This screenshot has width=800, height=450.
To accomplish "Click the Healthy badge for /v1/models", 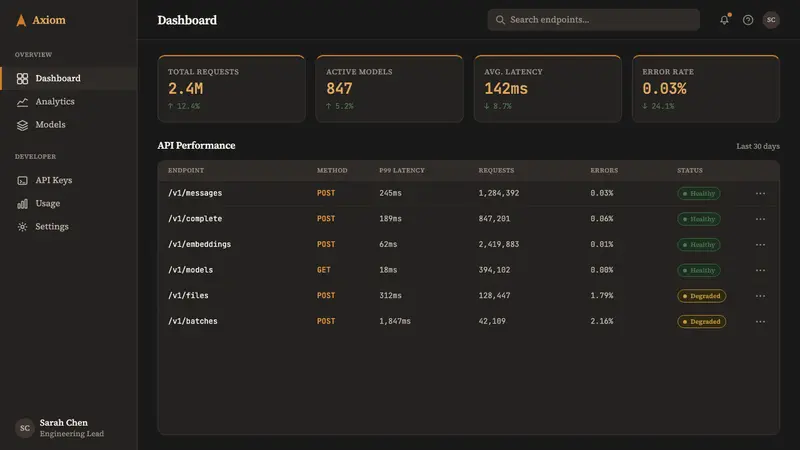I will [x=699, y=270].
